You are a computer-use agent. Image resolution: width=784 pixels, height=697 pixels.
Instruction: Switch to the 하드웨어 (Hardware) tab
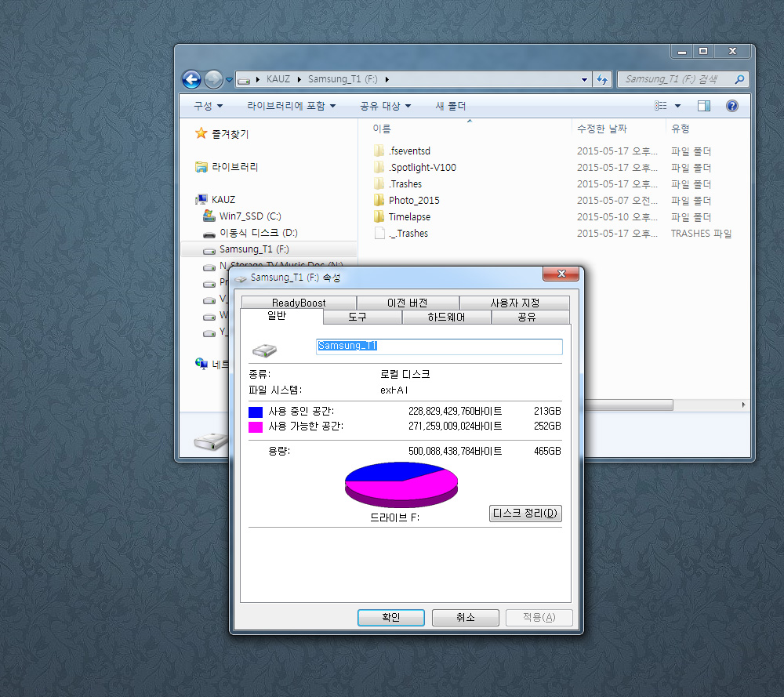tap(446, 318)
